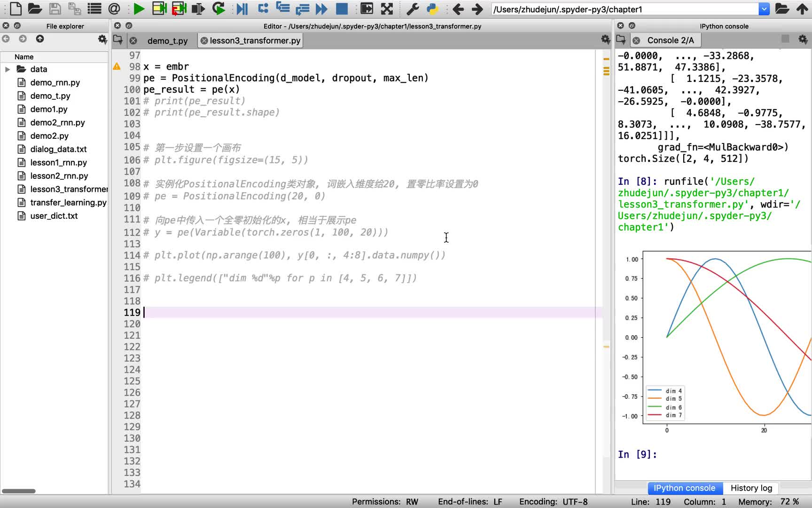
Task: Browse console tabs
Action: pyautogui.click(x=621, y=40)
